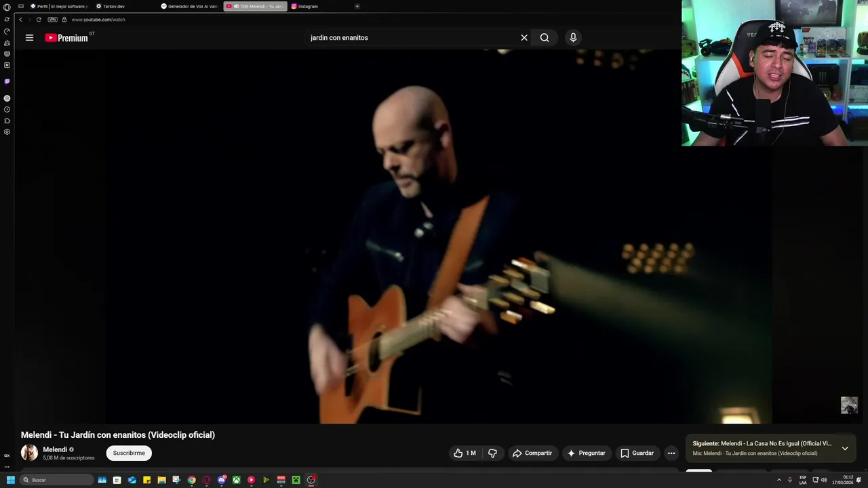Go to YouTube Premium home logo
The width and height of the screenshot is (868, 488).
click(x=66, y=38)
